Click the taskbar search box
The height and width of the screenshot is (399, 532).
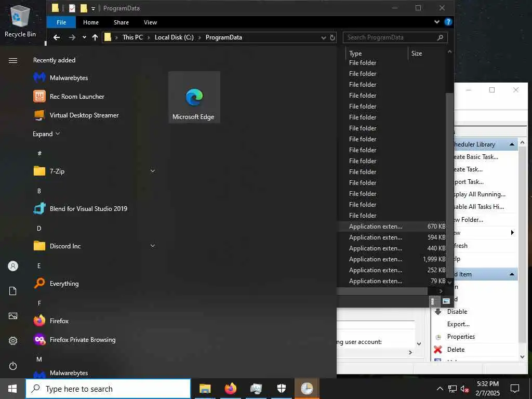click(108, 389)
